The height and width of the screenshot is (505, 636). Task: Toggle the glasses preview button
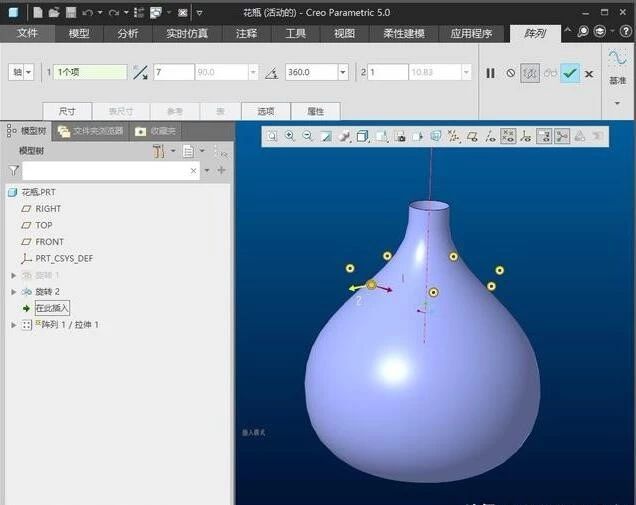tap(550, 73)
